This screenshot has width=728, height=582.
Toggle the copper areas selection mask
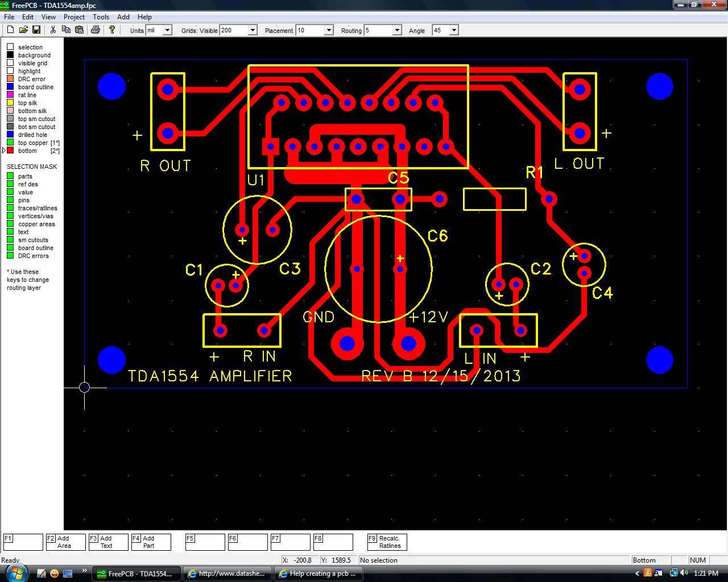pos(10,224)
